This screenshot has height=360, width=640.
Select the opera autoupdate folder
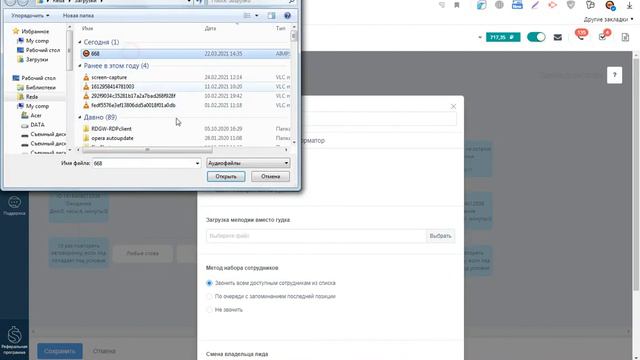[x=185, y=138]
